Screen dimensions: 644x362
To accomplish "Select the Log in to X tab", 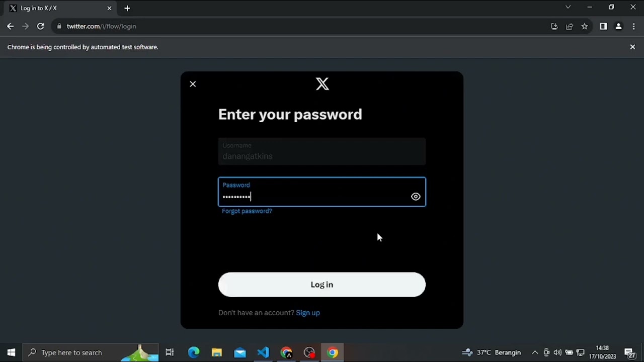I will pyautogui.click(x=60, y=8).
